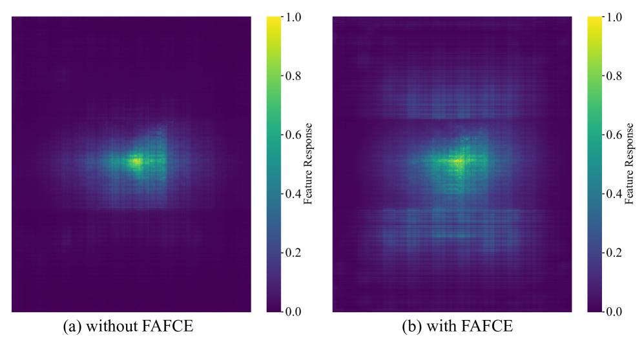Select the heatmap labeled (b) with FAFCE
Screen dimensions: 644x340
pos(452,164)
